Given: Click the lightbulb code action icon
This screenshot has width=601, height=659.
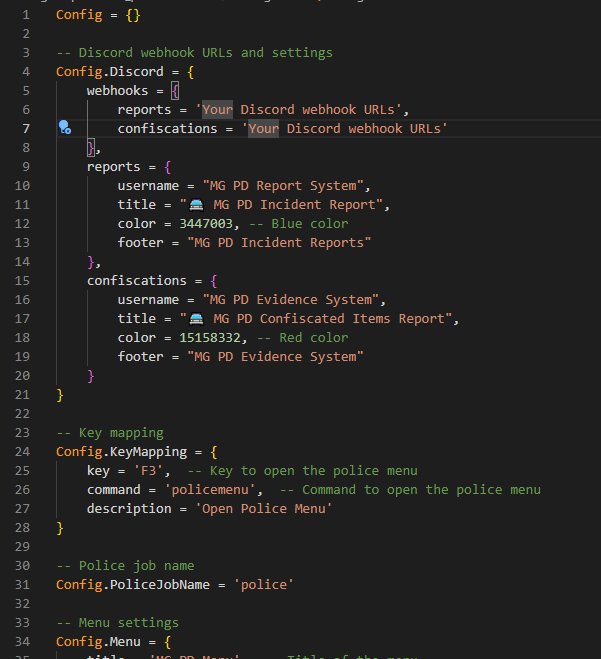Looking at the screenshot, I should (x=65, y=128).
